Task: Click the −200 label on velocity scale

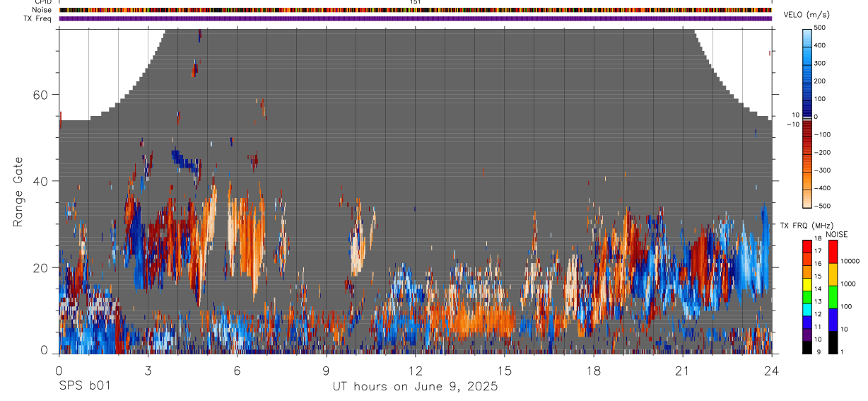Action: tap(823, 152)
